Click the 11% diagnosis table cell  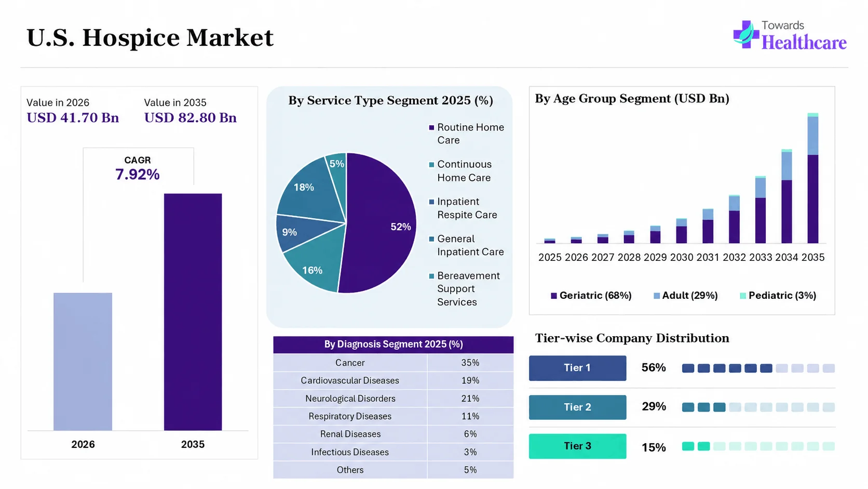click(470, 416)
